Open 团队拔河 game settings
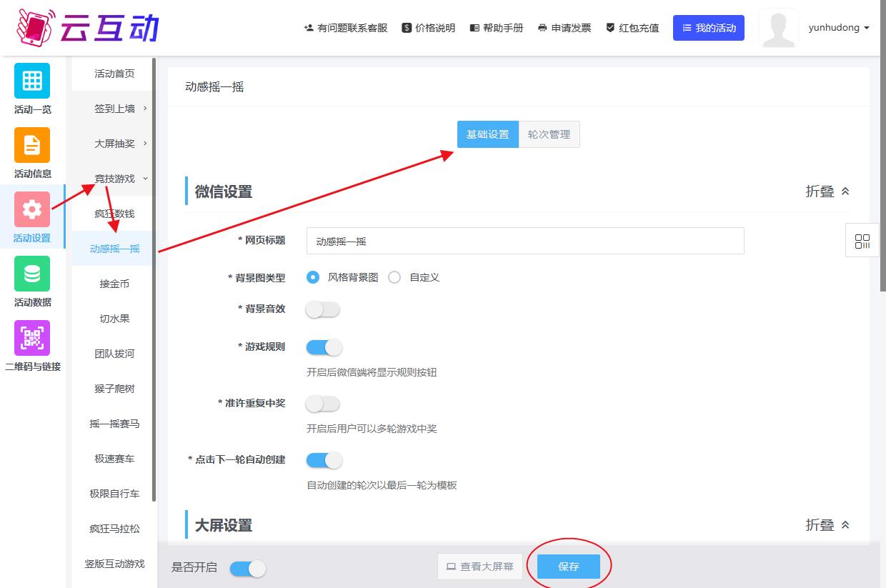This screenshot has height=588, width=886. (114, 354)
